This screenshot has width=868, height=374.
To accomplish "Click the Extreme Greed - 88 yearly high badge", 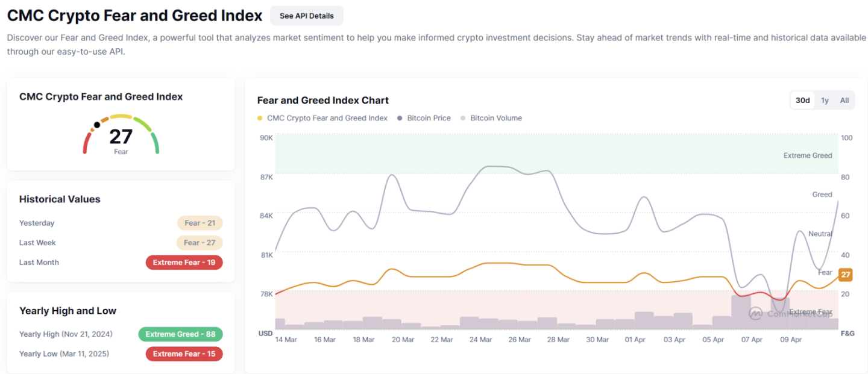I will click(x=181, y=334).
